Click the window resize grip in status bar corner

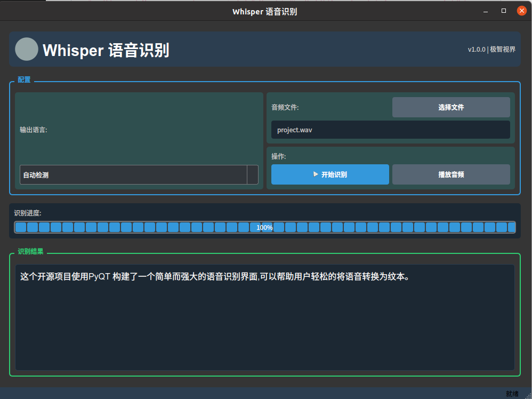click(x=529, y=396)
